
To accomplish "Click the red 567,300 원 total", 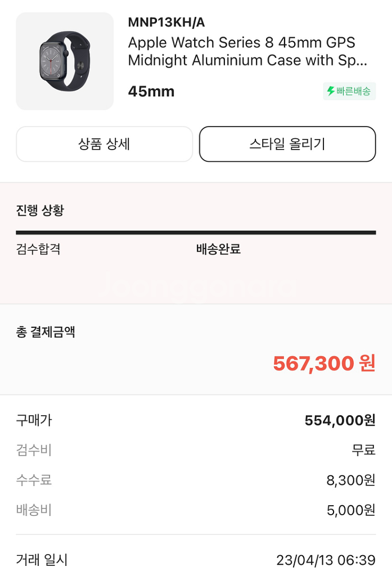I will [x=324, y=363].
